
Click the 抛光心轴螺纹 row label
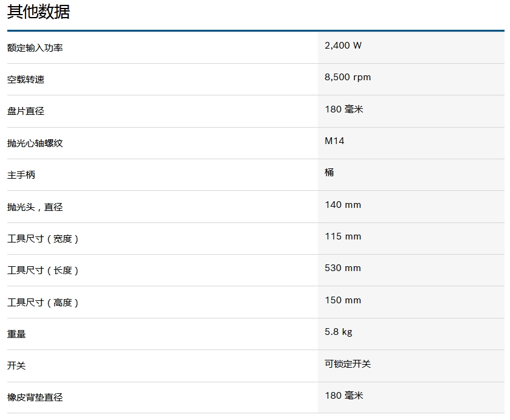[x=35, y=143]
